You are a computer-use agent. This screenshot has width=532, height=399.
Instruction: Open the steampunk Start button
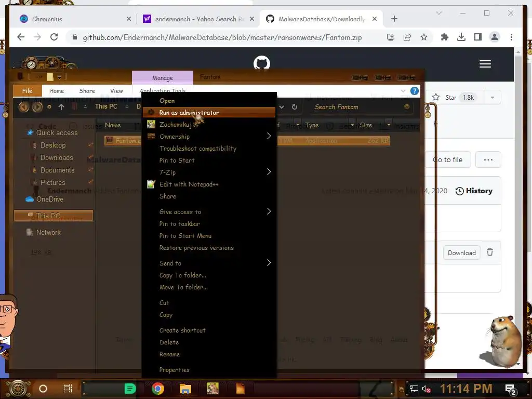click(x=18, y=389)
